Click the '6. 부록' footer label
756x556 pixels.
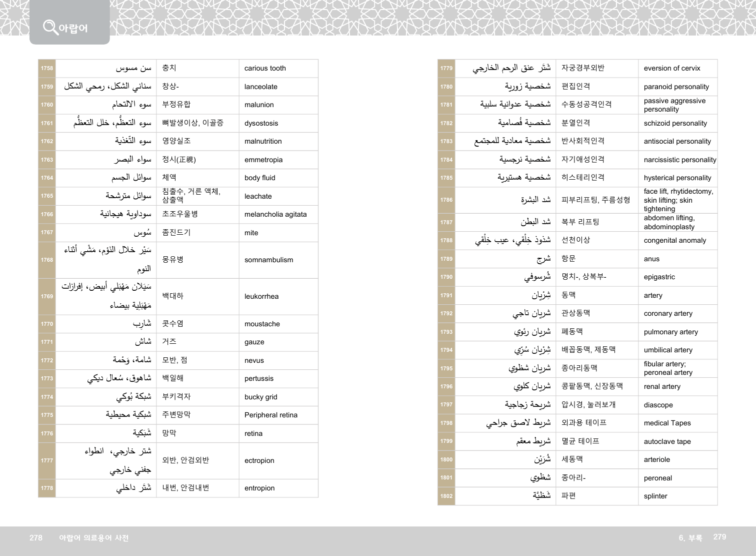coord(690,538)
